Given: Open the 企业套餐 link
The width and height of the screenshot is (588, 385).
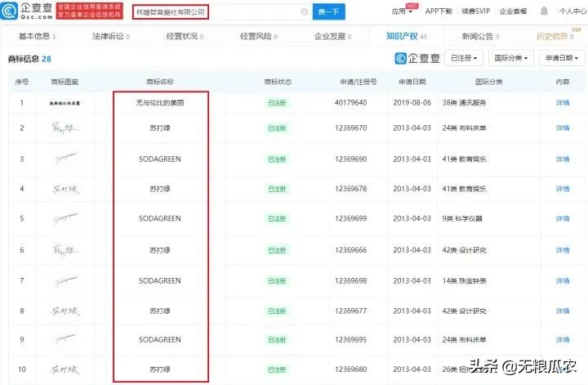Looking at the screenshot, I should pyautogui.click(x=513, y=11).
